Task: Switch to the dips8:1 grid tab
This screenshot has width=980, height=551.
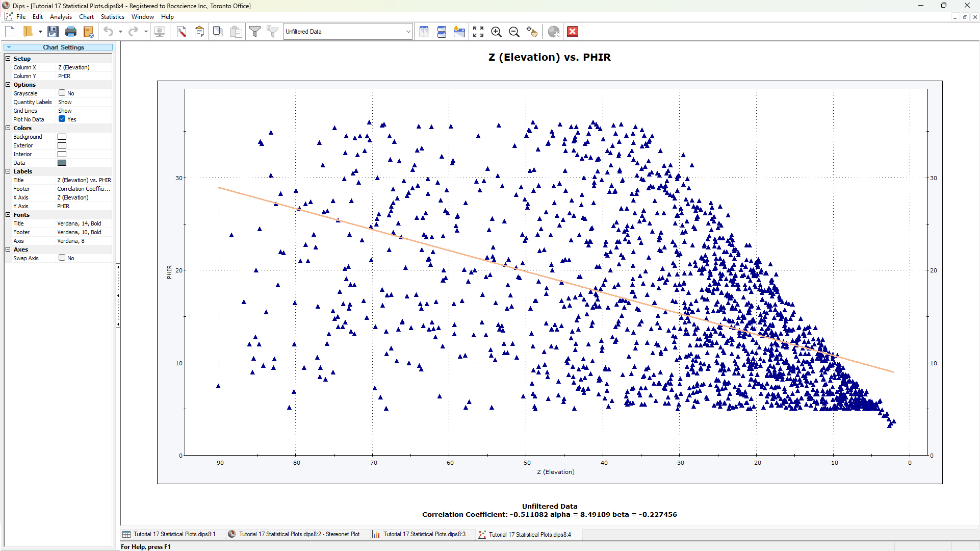Action: point(169,534)
